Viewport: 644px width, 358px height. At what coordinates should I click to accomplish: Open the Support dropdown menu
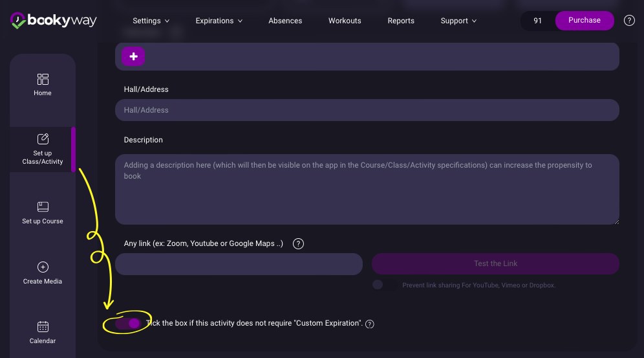coord(458,21)
